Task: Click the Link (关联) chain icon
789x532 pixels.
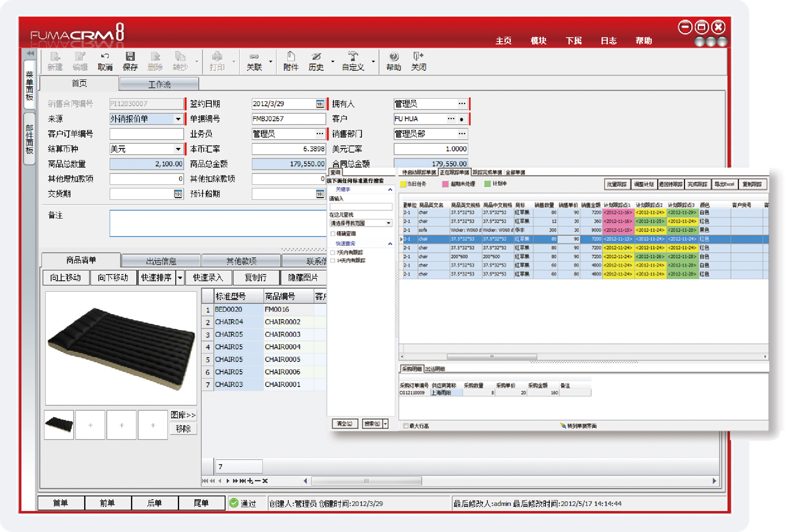Action: tap(254, 57)
